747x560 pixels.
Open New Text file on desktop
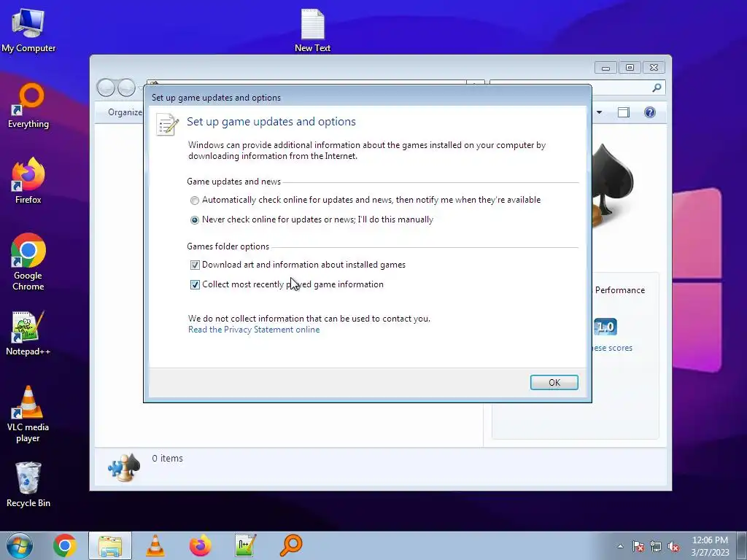tap(312, 31)
